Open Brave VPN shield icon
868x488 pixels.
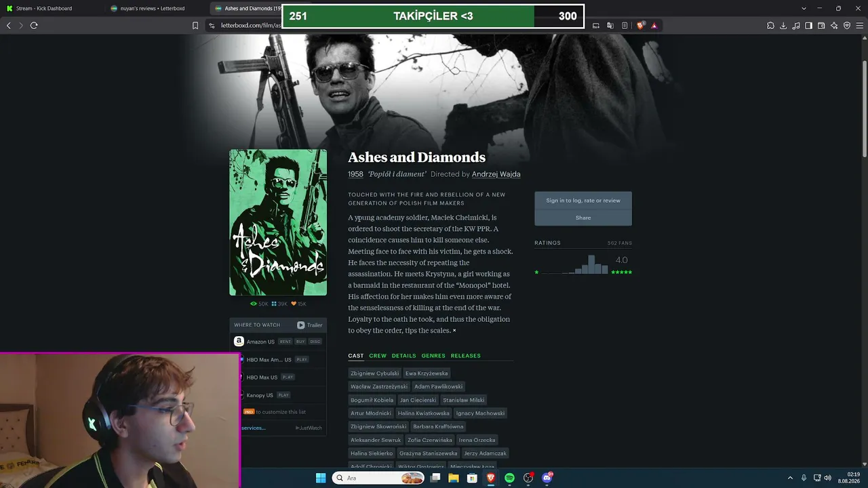click(847, 26)
